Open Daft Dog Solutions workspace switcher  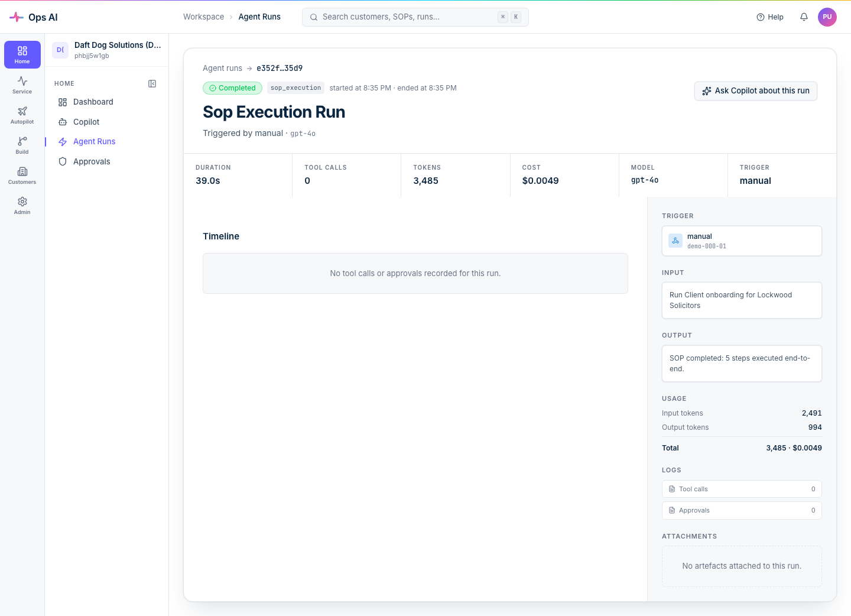coord(107,50)
